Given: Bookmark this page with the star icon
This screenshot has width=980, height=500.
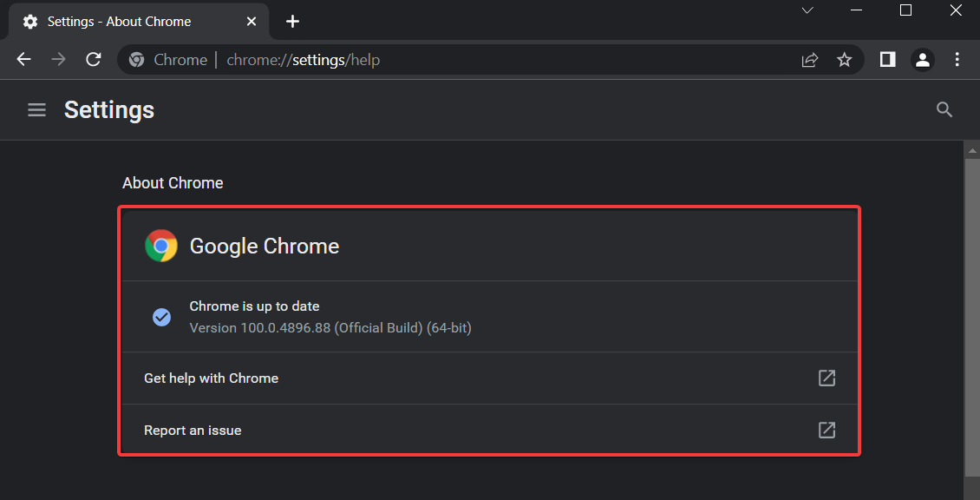Looking at the screenshot, I should 845,59.
